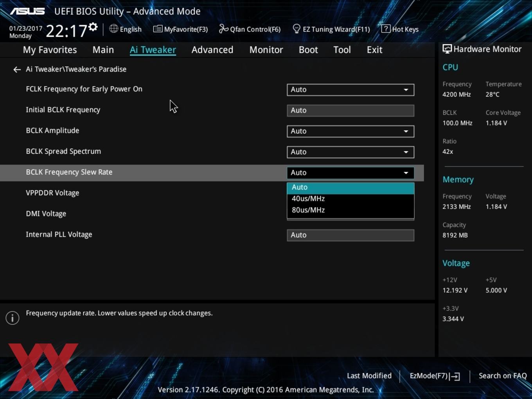
Task: Click the MyFavorite list icon
Action: (x=158, y=29)
